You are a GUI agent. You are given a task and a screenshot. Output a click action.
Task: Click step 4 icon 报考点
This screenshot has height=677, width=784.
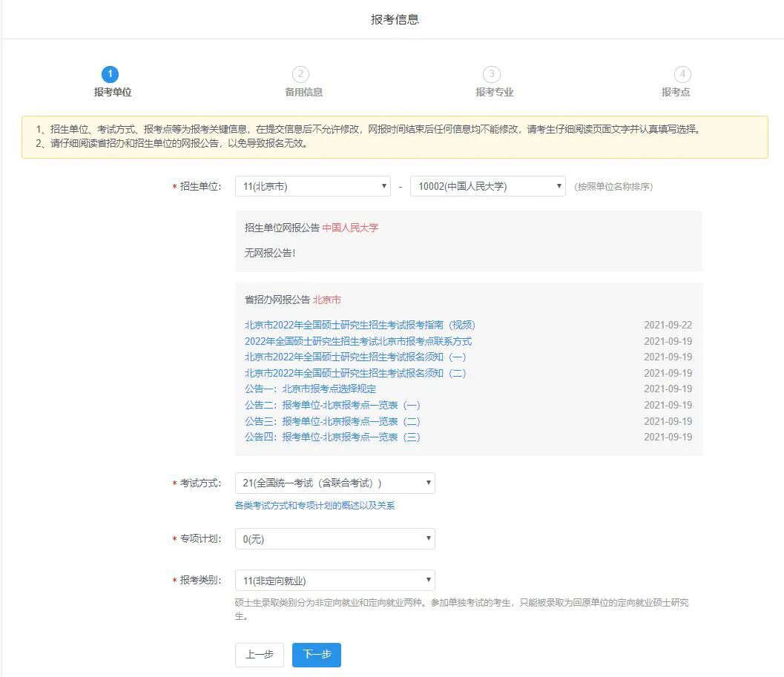point(682,74)
